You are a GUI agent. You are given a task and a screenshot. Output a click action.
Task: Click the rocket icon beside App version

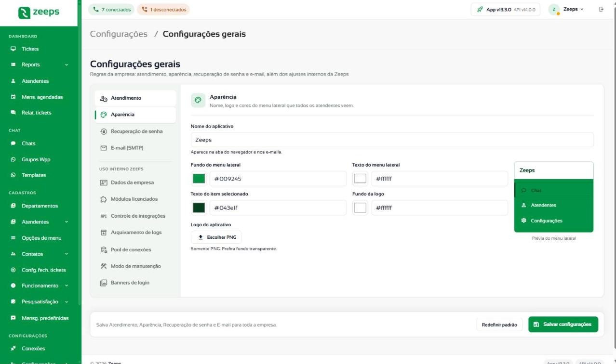pos(480,10)
